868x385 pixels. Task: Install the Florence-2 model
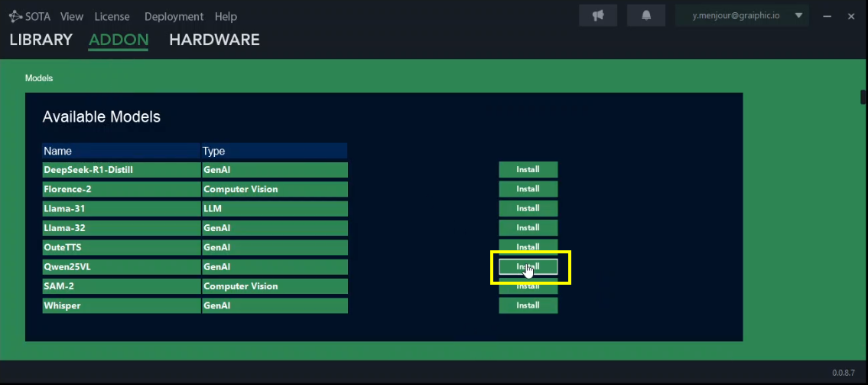coord(528,189)
